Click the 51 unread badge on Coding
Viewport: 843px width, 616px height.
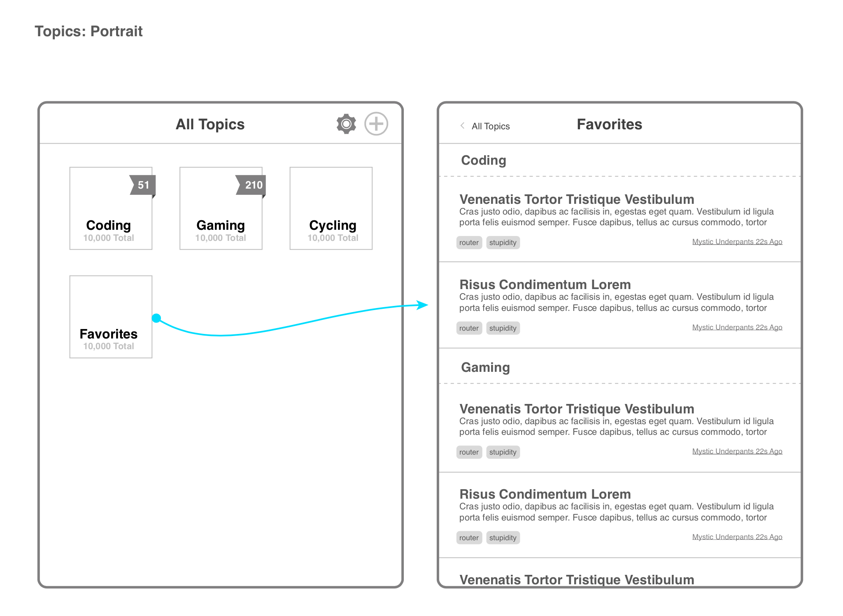coord(142,185)
